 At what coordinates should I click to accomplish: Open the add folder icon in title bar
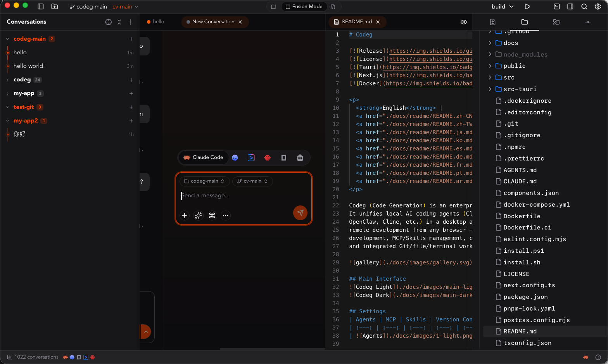pos(55,7)
